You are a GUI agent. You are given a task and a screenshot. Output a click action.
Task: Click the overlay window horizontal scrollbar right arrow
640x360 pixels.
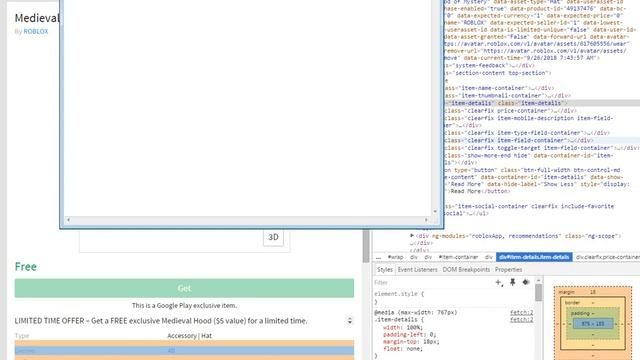[x=426, y=220]
